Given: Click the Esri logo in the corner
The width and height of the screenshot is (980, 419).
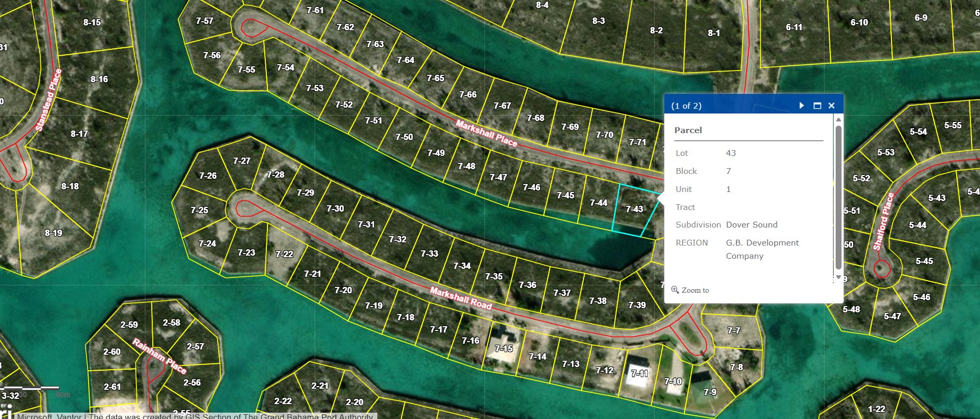Looking at the screenshot, I should point(5,412).
